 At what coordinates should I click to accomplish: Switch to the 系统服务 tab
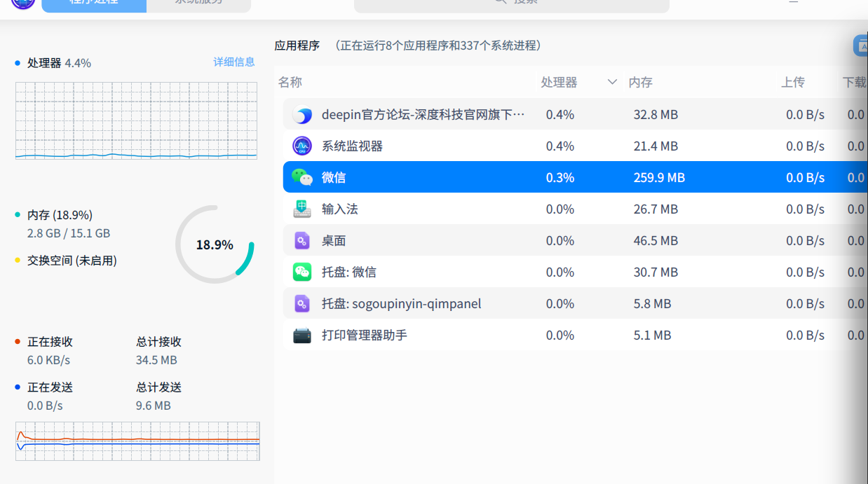coord(198,4)
